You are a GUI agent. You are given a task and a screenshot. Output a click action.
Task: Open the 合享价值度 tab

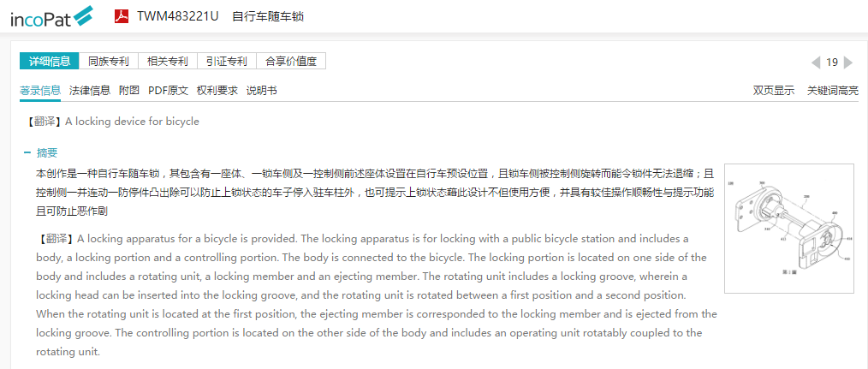point(291,61)
